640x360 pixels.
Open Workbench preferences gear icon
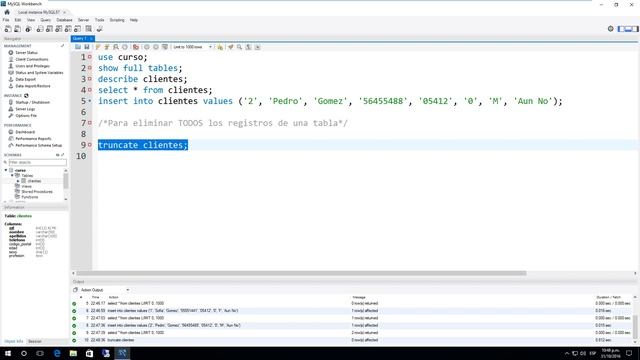(611, 29)
